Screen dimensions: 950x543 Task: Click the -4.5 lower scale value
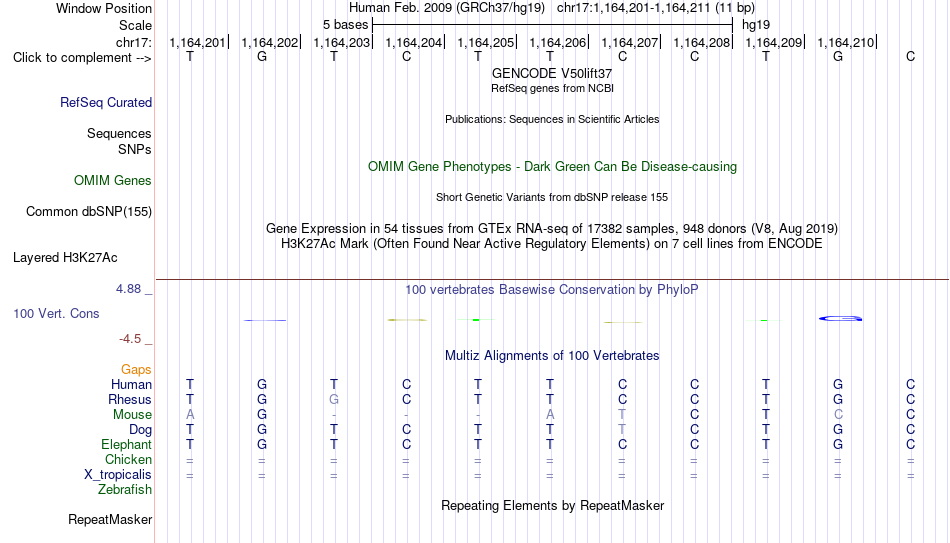pyautogui.click(x=130, y=339)
